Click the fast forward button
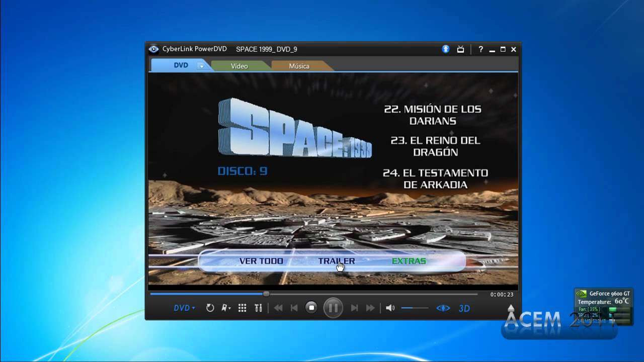The image size is (644, 362). (x=371, y=308)
